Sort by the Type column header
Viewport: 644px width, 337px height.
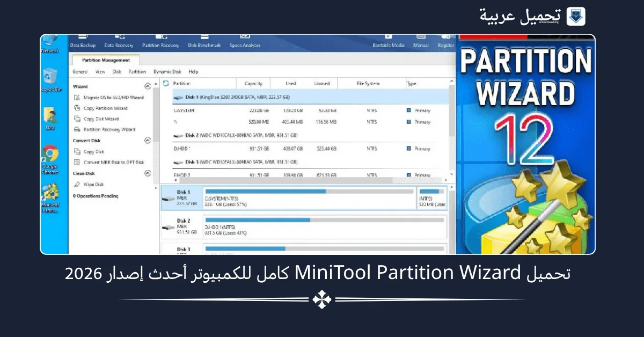click(412, 84)
